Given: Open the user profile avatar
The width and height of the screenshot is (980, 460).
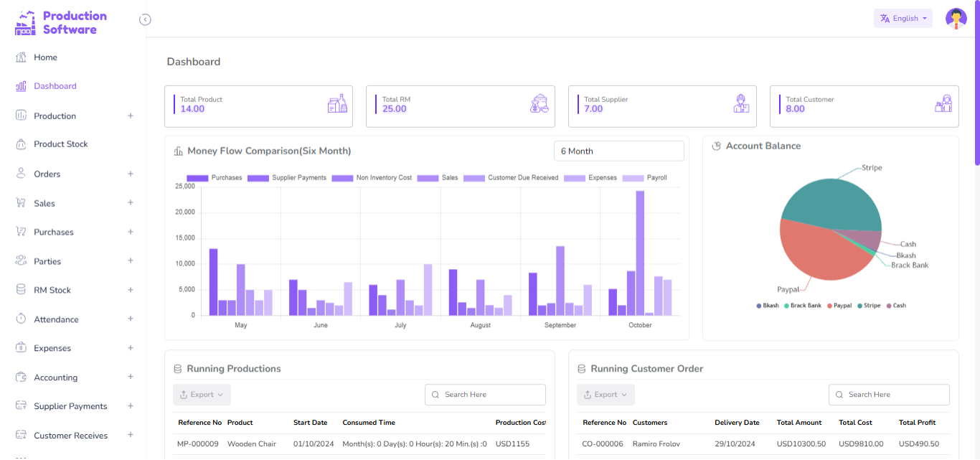Looking at the screenshot, I should pos(956,19).
